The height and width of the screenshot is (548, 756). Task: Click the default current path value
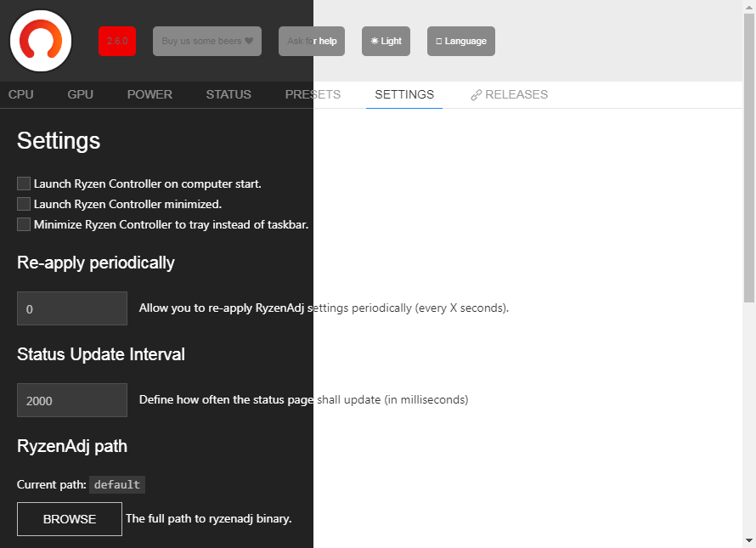[117, 484]
